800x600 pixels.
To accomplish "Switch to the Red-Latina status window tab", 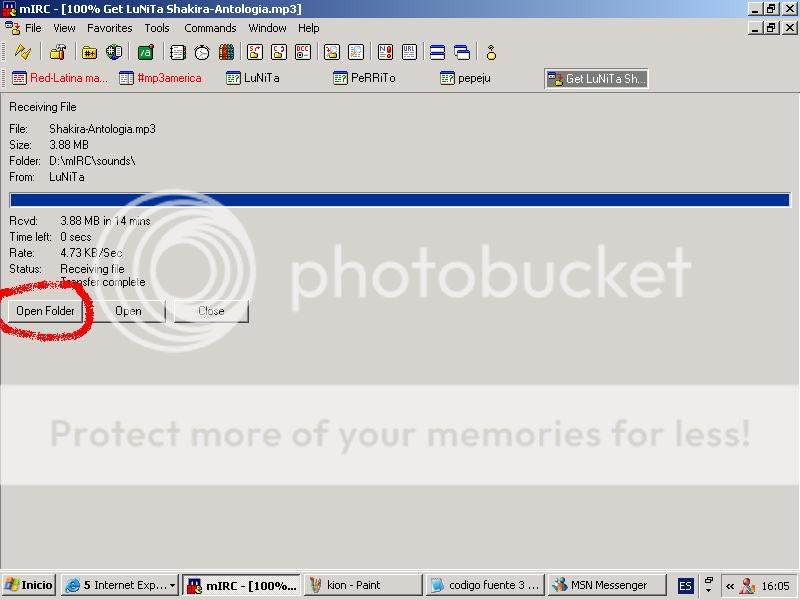I will (60, 78).
